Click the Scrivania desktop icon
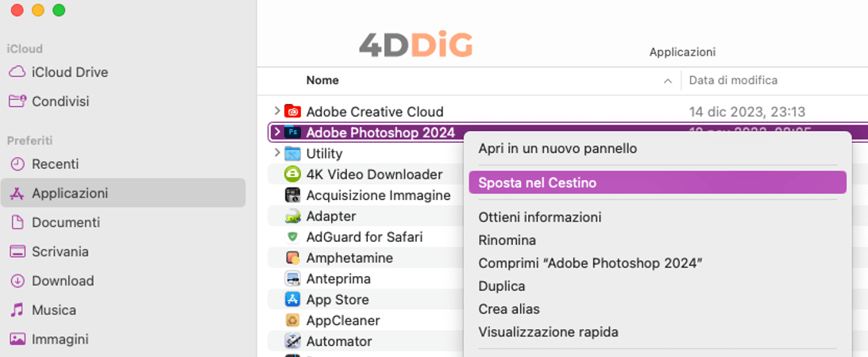The image size is (868, 357). pos(17,251)
